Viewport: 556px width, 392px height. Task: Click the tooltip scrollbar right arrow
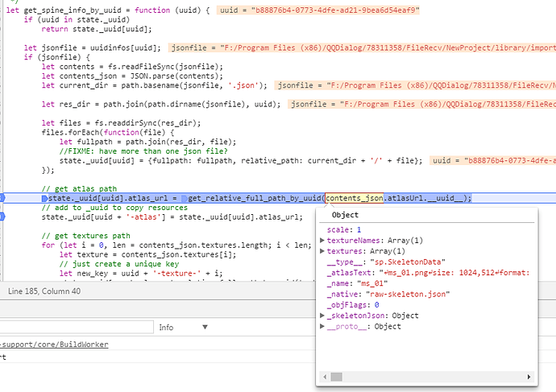pos(529,377)
